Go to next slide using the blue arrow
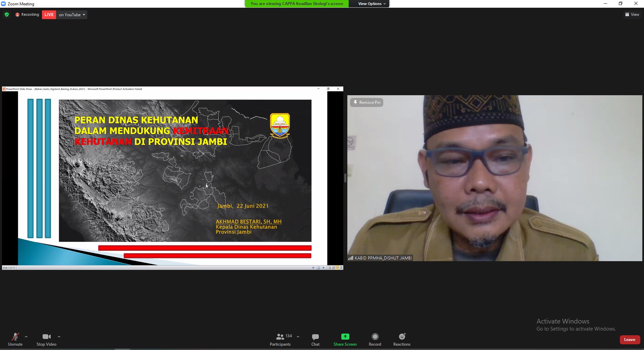 [x=323, y=268]
